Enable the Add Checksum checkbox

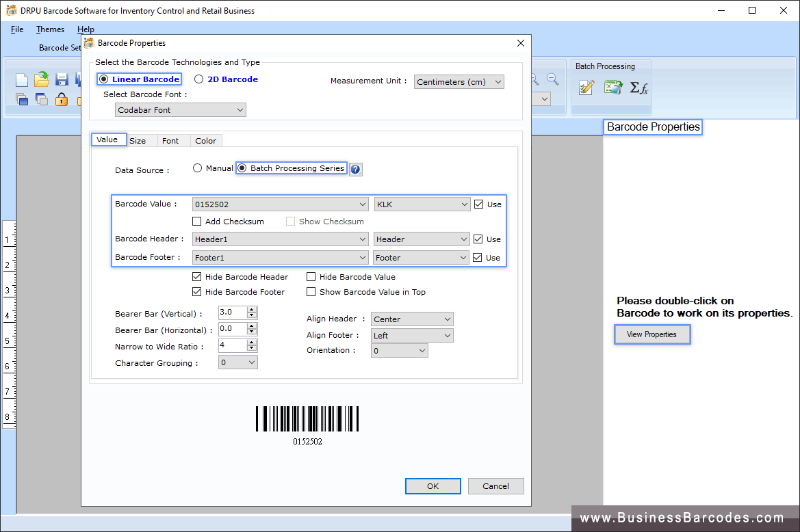[197, 221]
